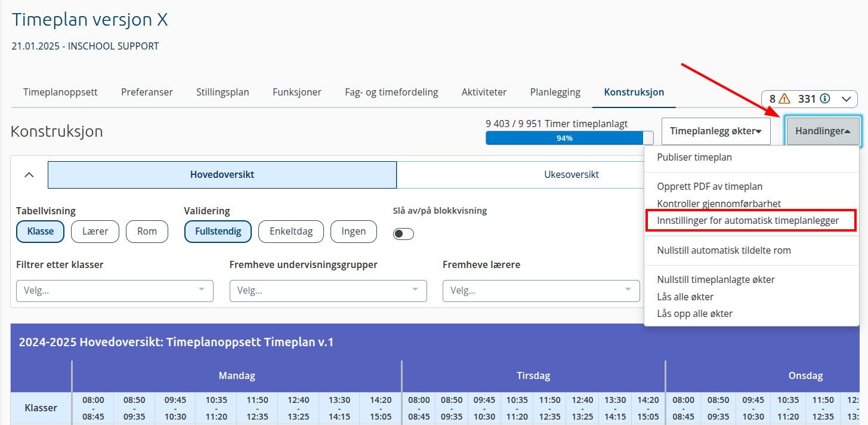The height and width of the screenshot is (425, 868).
Task: Switch to the Aktiviteter tab
Action: point(484,92)
